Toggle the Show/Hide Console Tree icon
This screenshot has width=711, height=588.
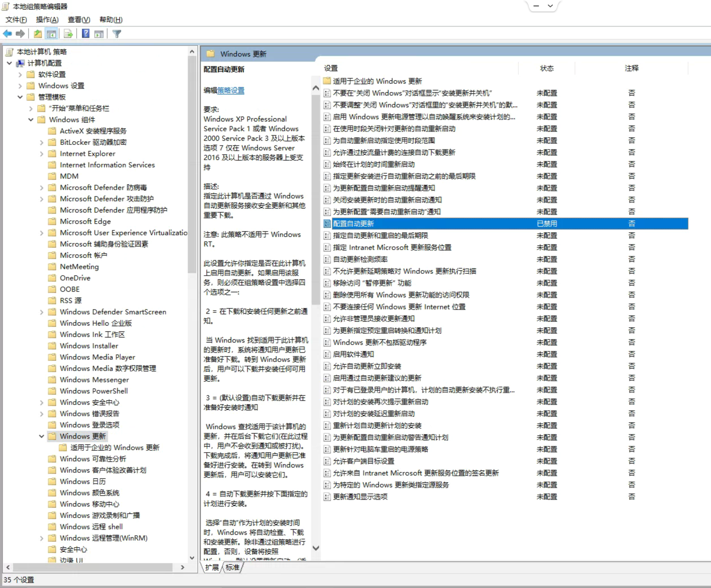pos(51,34)
